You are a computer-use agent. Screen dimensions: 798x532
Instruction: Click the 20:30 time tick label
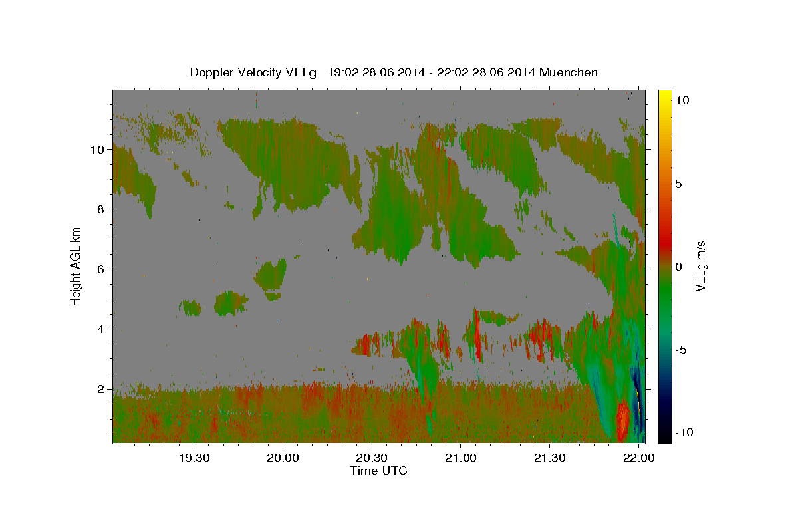click(x=372, y=458)
